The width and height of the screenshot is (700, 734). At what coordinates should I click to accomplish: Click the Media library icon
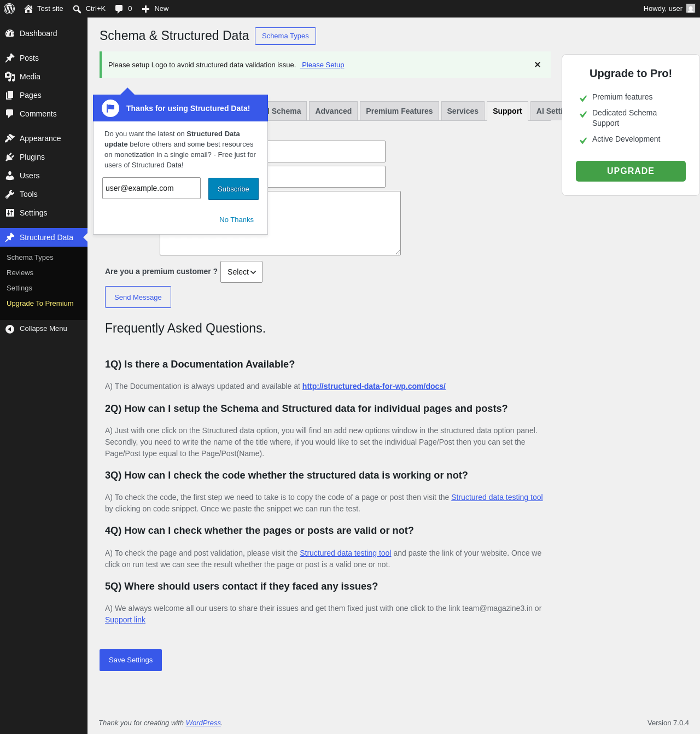(x=10, y=77)
